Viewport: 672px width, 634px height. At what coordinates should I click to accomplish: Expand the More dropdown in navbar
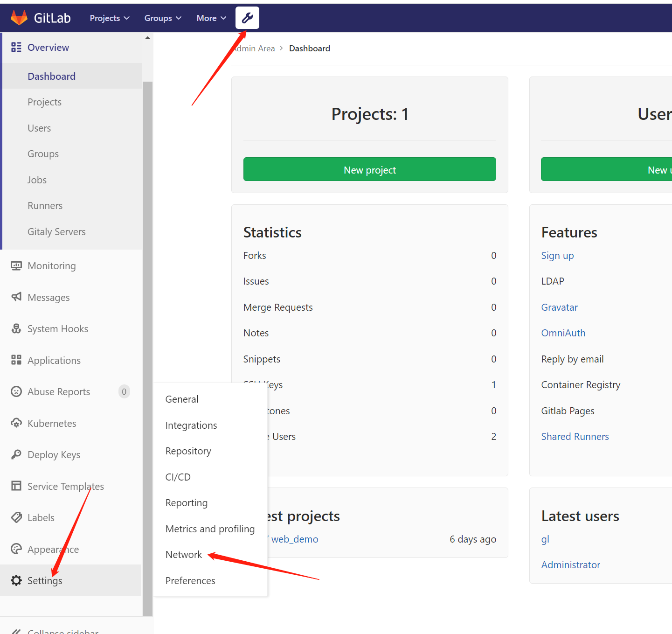[211, 18]
